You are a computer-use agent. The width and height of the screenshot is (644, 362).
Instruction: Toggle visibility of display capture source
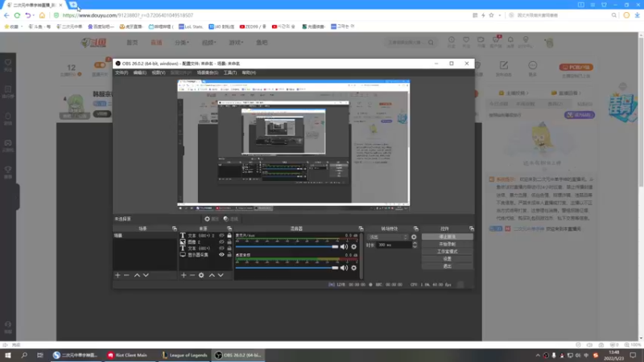[221, 255]
